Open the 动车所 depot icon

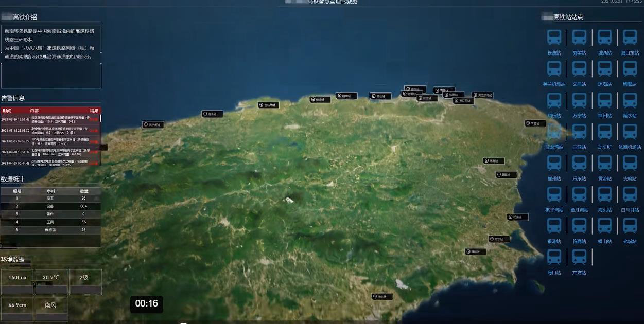[604, 132]
